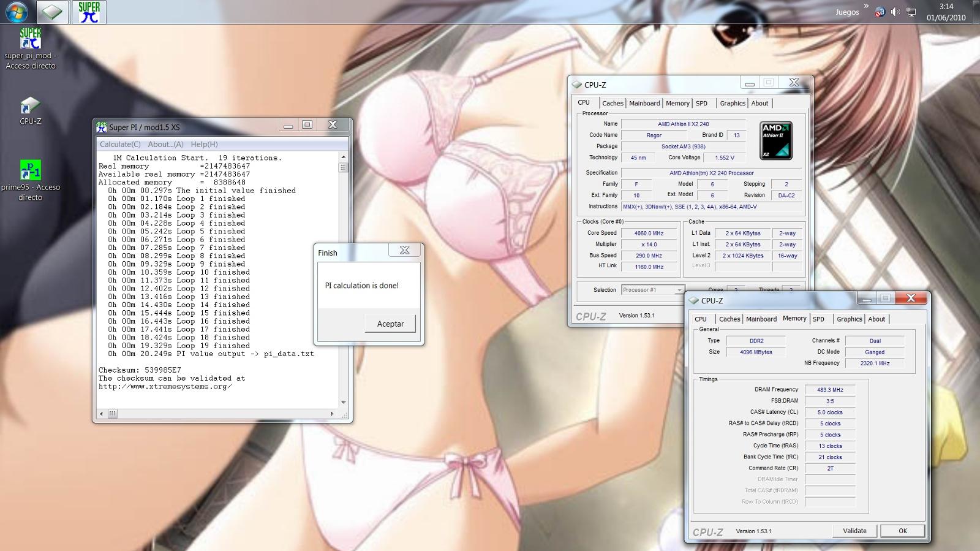Image resolution: width=980 pixels, height=551 pixels.
Task: Click the Core Speed 4060.0 MHz field
Action: click(x=649, y=233)
